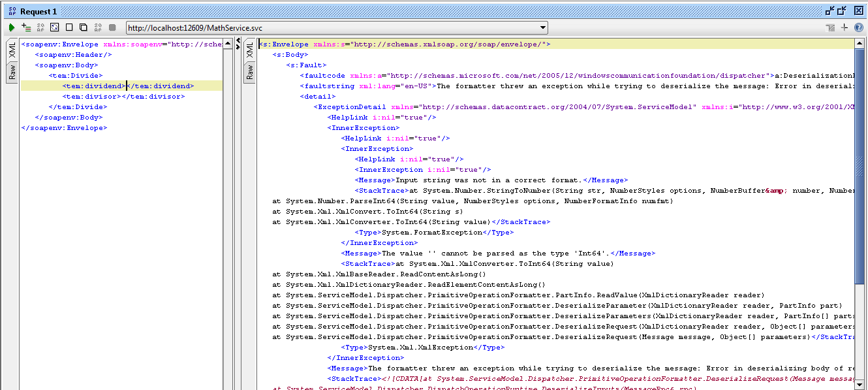
Task: Create an empty SOAP message
Action: (x=69, y=27)
